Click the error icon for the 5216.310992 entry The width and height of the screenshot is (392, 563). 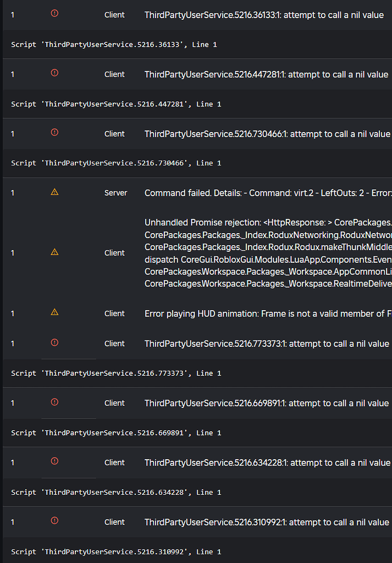54,521
